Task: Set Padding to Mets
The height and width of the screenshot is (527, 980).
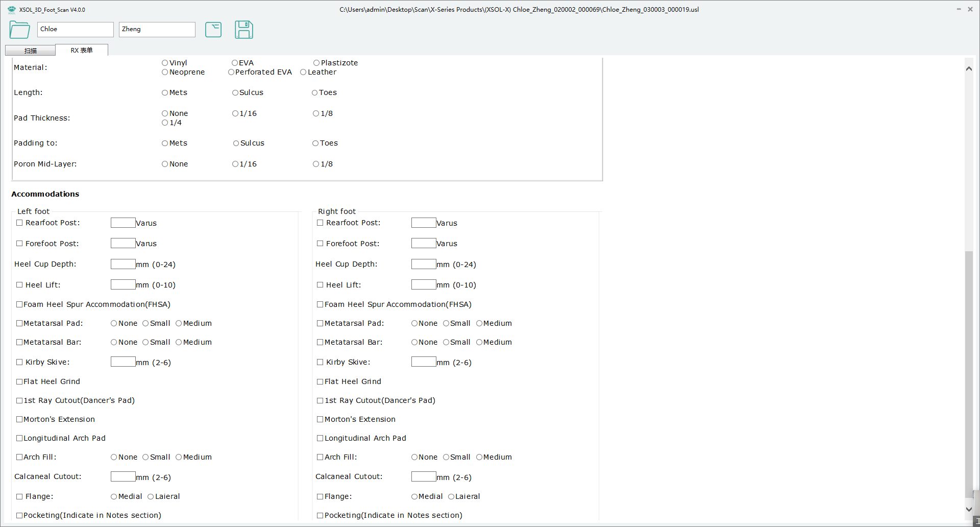Action: click(165, 143)
